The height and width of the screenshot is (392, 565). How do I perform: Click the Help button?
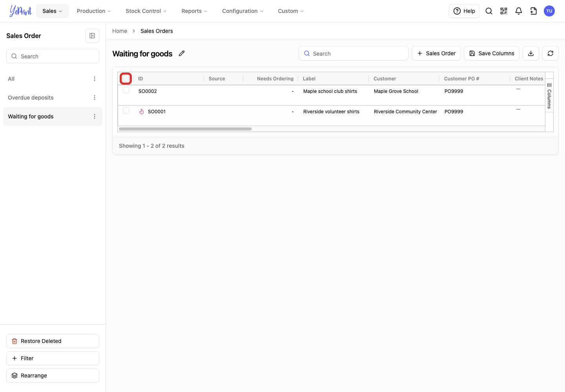point(464,11)
